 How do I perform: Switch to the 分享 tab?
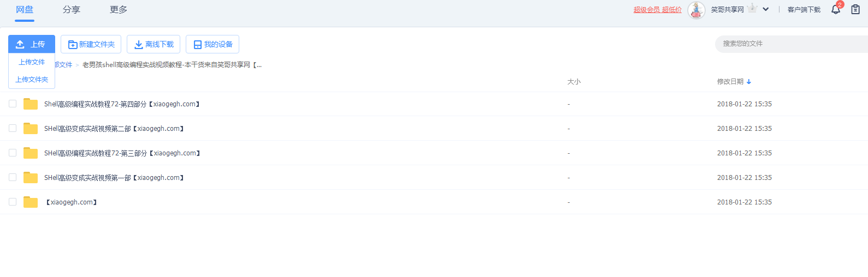point(72,10)
